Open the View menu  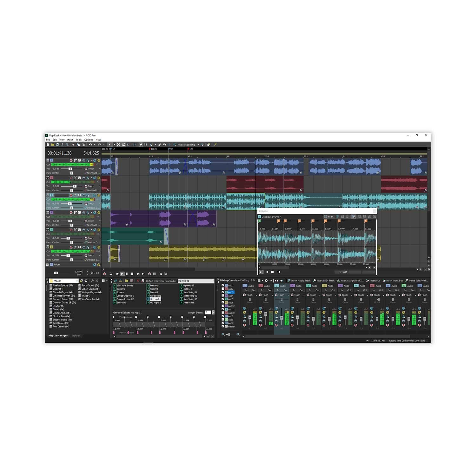pos(62,140)
